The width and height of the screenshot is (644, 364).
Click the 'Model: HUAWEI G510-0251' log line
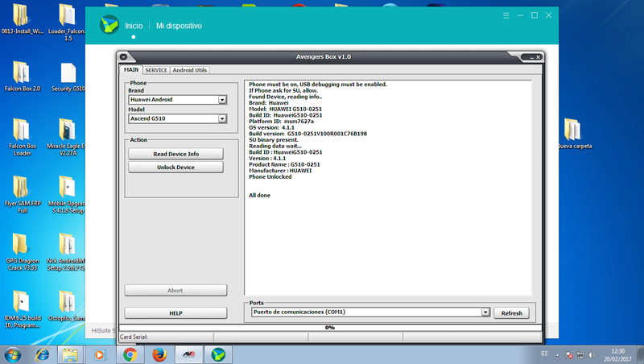[x=286, y=110]
